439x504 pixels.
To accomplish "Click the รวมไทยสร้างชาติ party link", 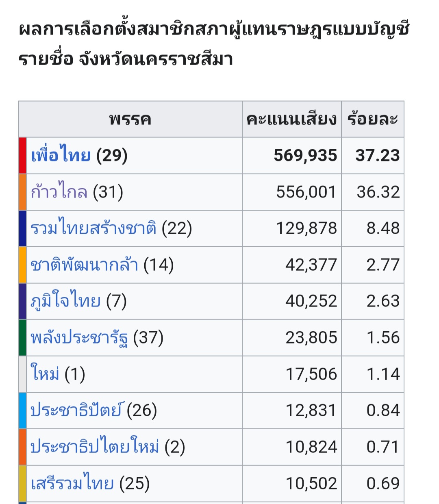I will coord(93,228).
